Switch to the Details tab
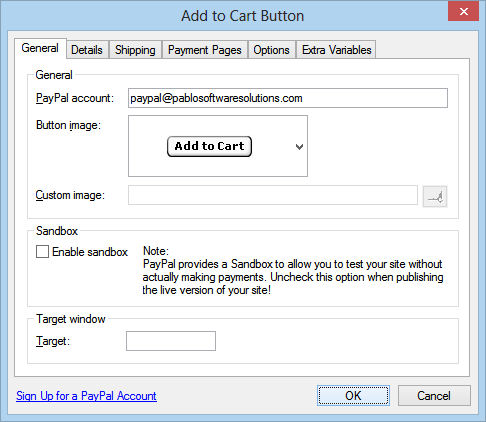The height and width of the screenshot is (422, 486). click(87, 50)
